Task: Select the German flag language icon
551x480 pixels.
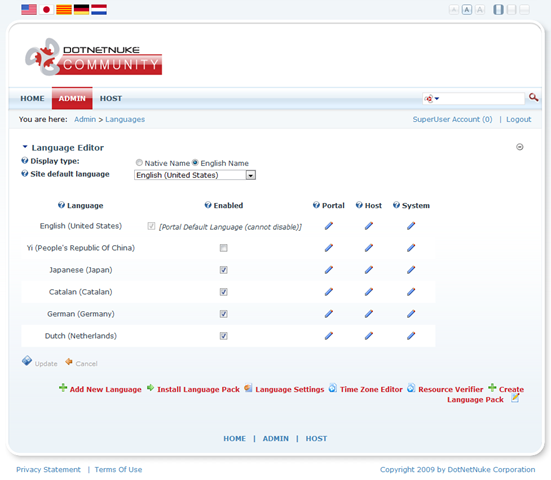Action: point(81,9)
